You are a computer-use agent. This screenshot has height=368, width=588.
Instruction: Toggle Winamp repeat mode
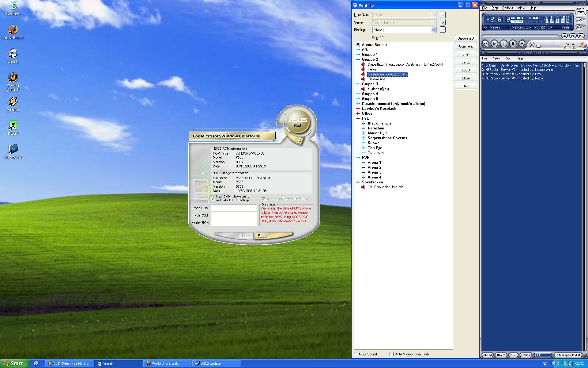point(579,20)
